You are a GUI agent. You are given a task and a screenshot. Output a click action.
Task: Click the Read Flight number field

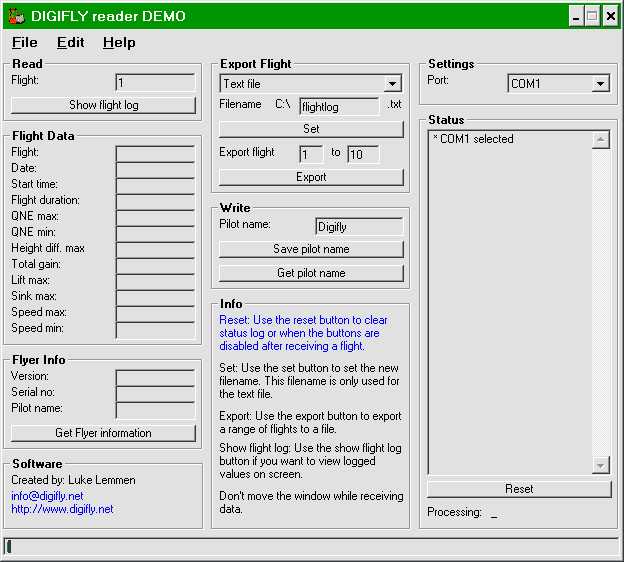pyautogui.click(x=155, y=83)
